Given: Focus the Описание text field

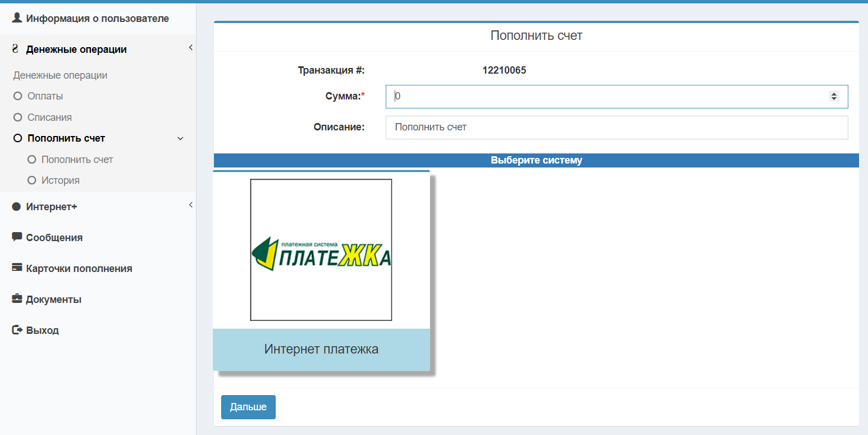Looking at the screenshot, I should click(x=616, y=128).
